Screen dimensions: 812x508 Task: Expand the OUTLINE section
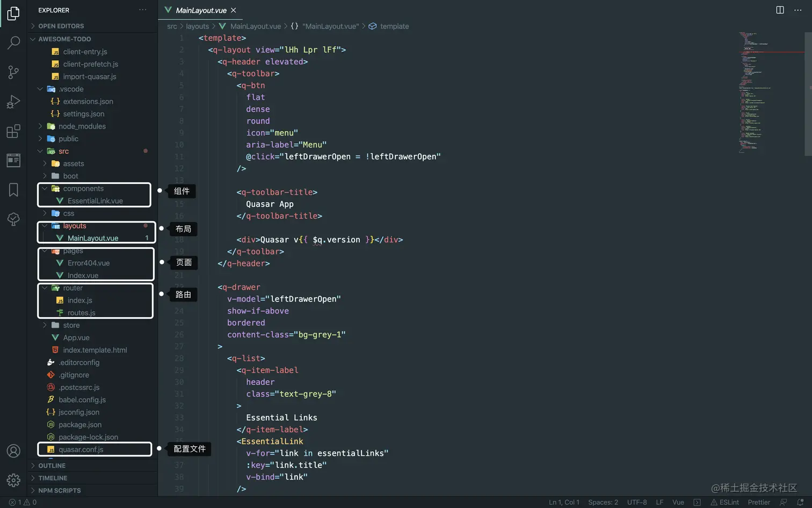click(x=92, y=466)
